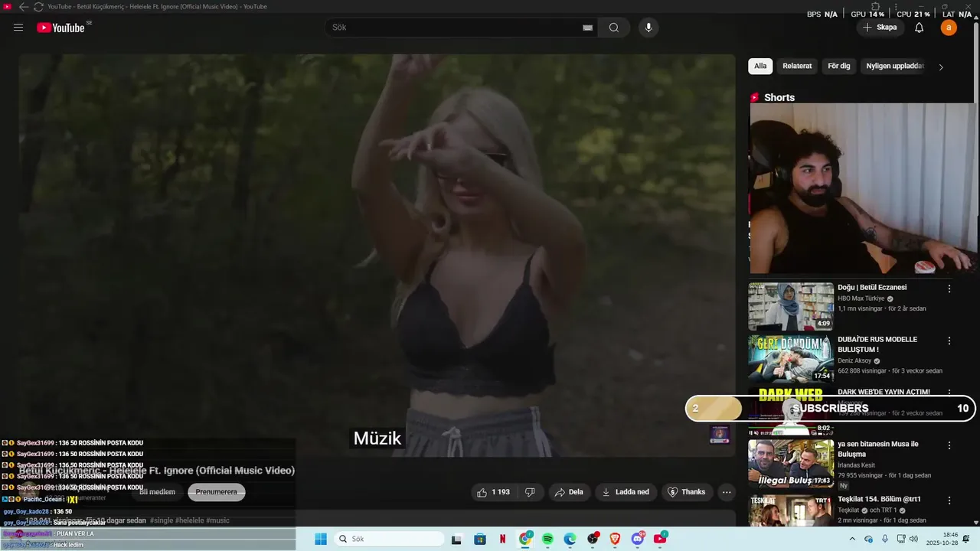Send a Thanks to the creator
980x551 pixels.
(x=687, y=492)
